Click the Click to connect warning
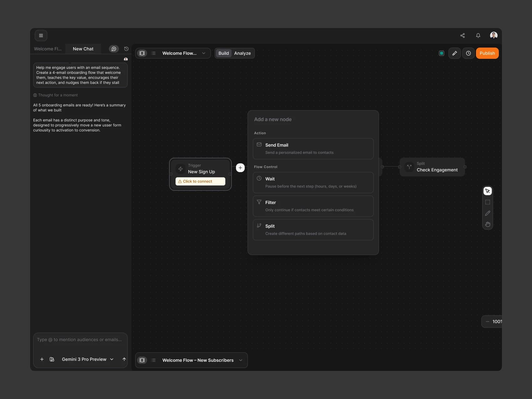Image resolution: width=532 pixels, height=399 pixels. [x=200, y=182]
